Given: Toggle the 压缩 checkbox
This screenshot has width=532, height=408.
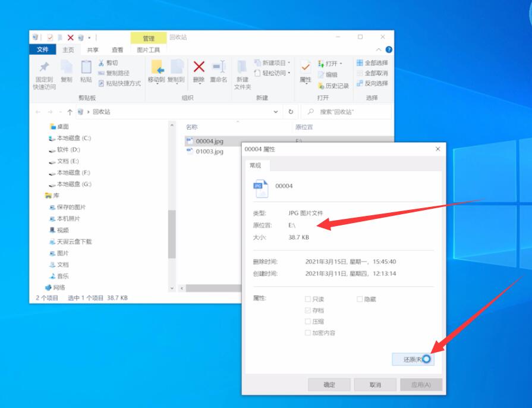Looking at the screenshot, I should [308, 321].
